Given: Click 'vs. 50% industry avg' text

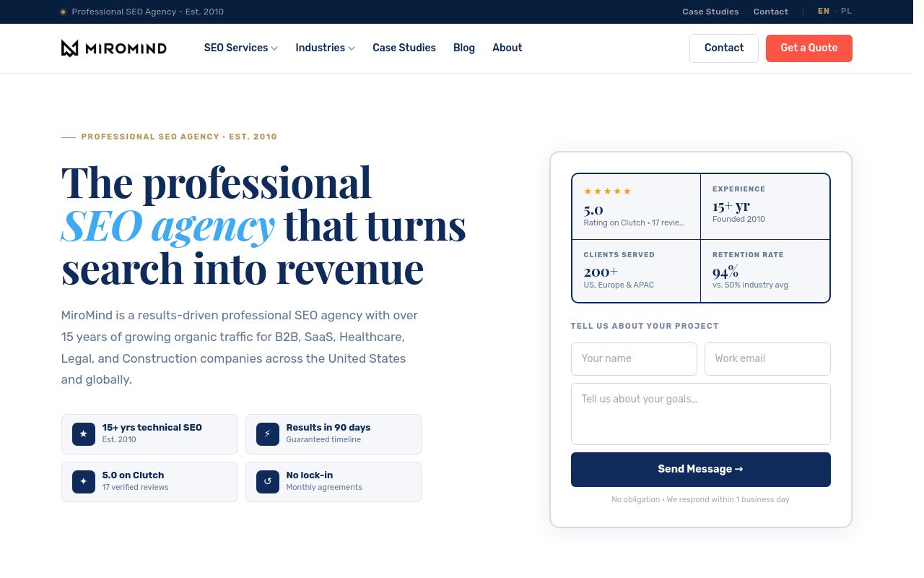Looking at the screenshot, I should point(750,285).
